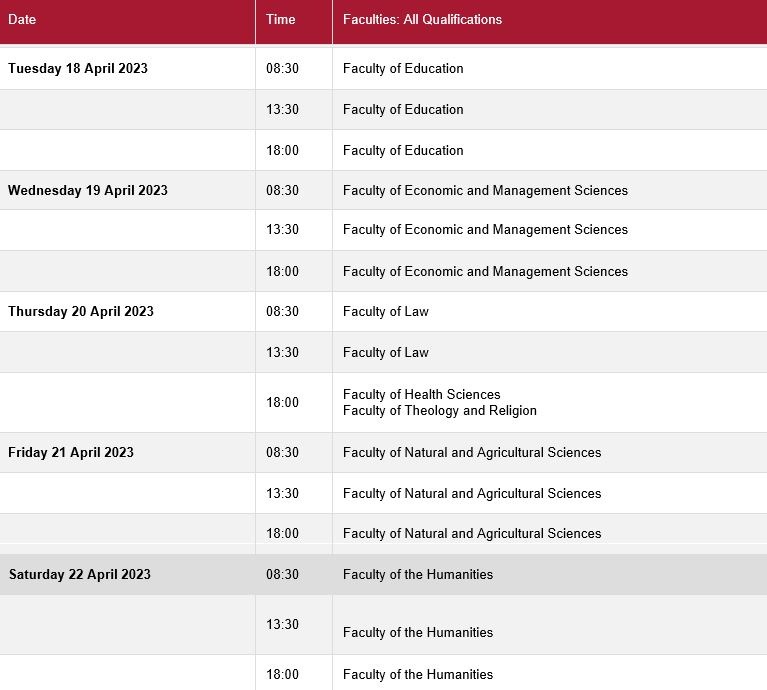
Task: Click Friday's 18:00 time cell
Action: [x=282, y=533]
